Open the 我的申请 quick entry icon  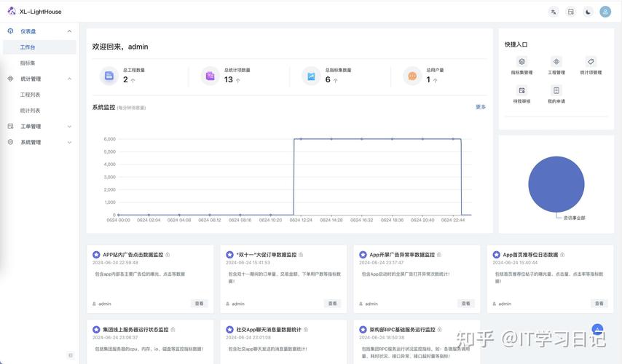coord(556,90)
